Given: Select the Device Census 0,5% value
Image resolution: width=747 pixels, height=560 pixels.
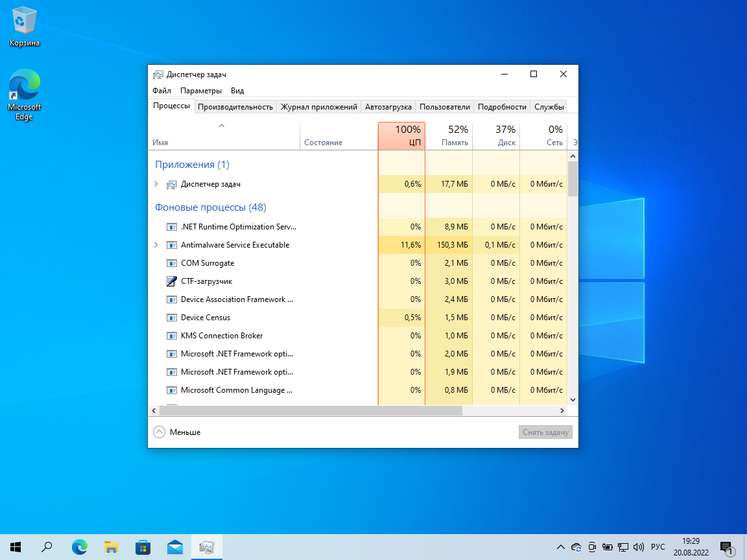Looking at the screenshot, I should coord(401,318).
